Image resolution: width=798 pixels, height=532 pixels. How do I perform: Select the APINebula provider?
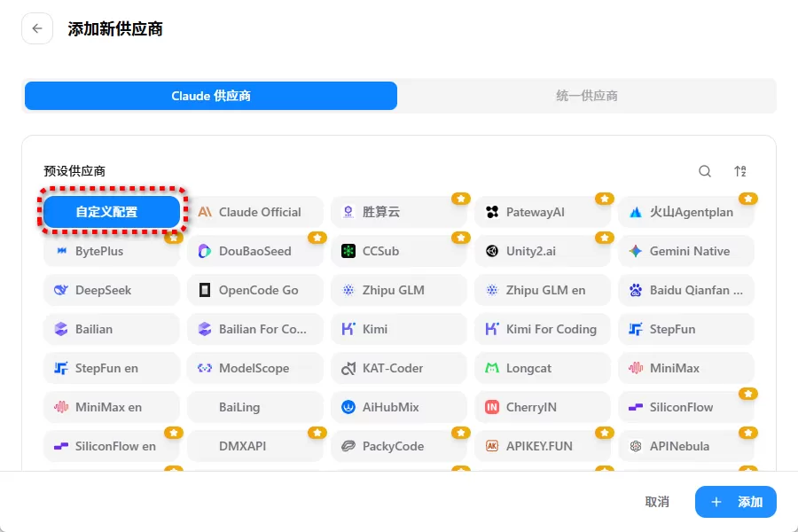point(686,447)
